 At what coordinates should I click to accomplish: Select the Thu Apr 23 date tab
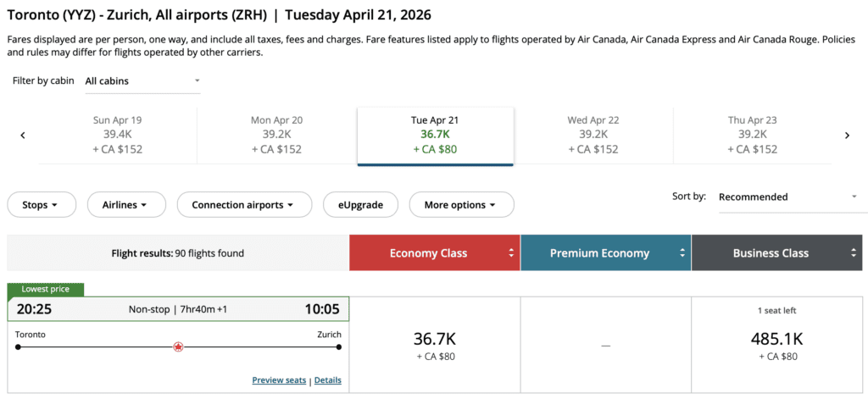click(x=752, y=135)
